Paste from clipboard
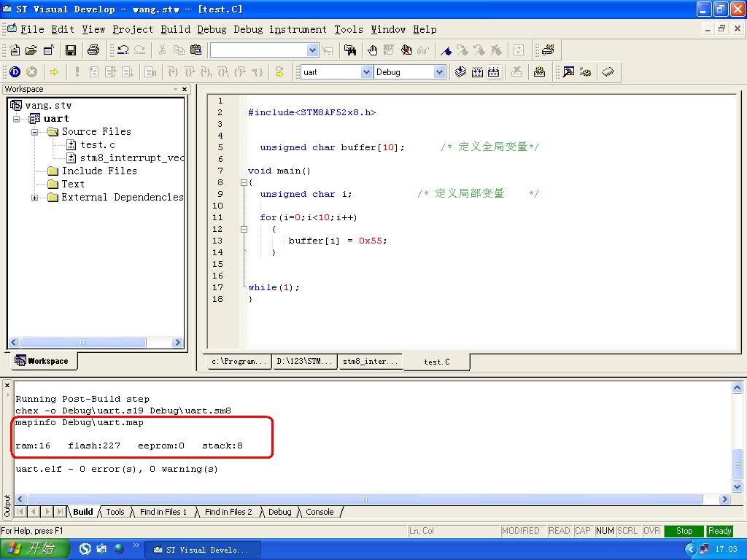 [196, 50]
